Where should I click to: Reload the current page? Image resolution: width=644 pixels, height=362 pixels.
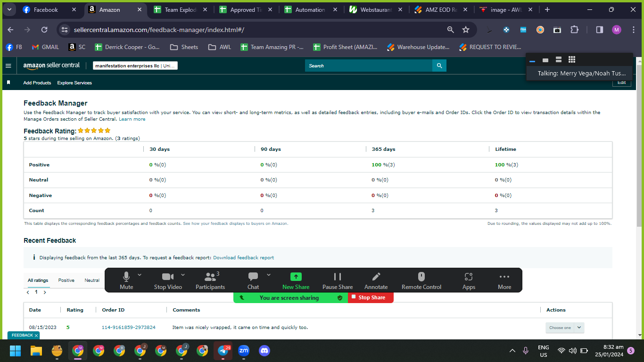point(44,30)
